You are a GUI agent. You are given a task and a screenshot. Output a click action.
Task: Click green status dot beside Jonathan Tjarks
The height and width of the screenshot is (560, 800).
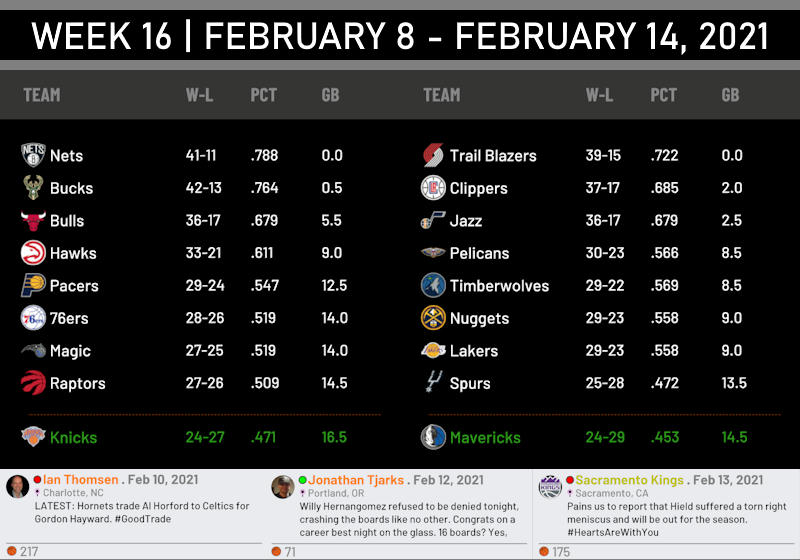point(303,480)
